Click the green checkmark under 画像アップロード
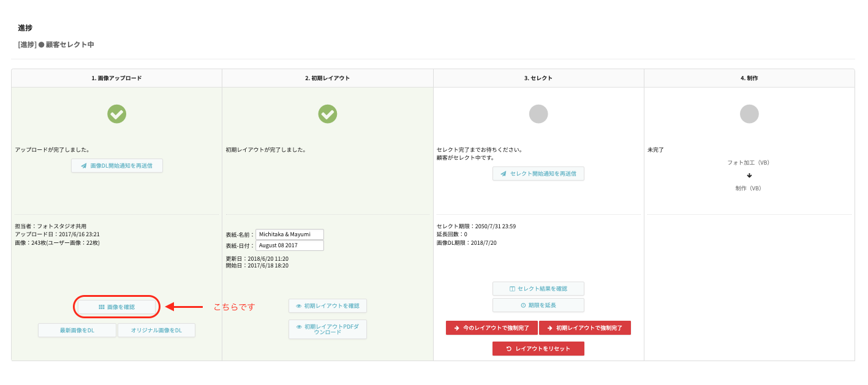 pos(116,114)
